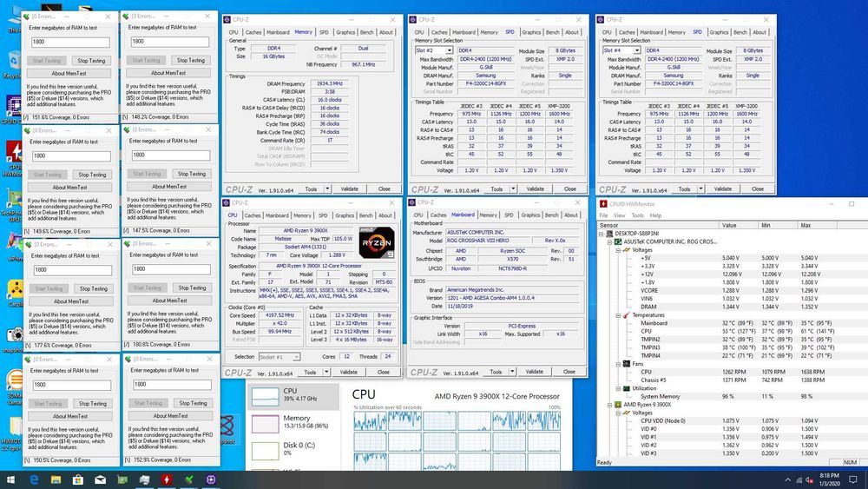Viewport: 868px width, 489px height.
Task: Click the HWMonitor title bar icon
Action: point(603,204)
